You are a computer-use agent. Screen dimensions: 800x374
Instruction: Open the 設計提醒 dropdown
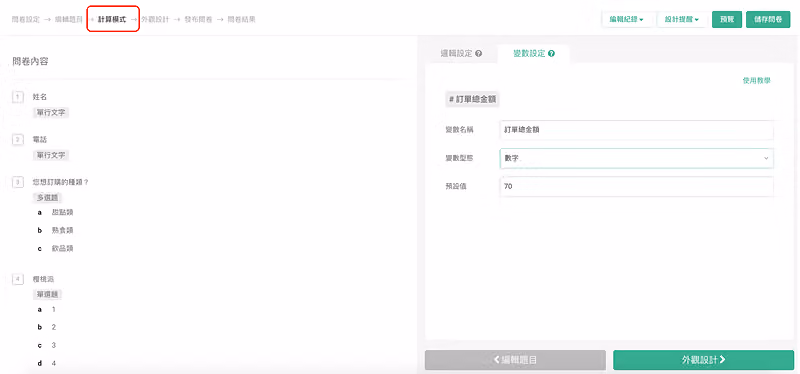(682, 19)
